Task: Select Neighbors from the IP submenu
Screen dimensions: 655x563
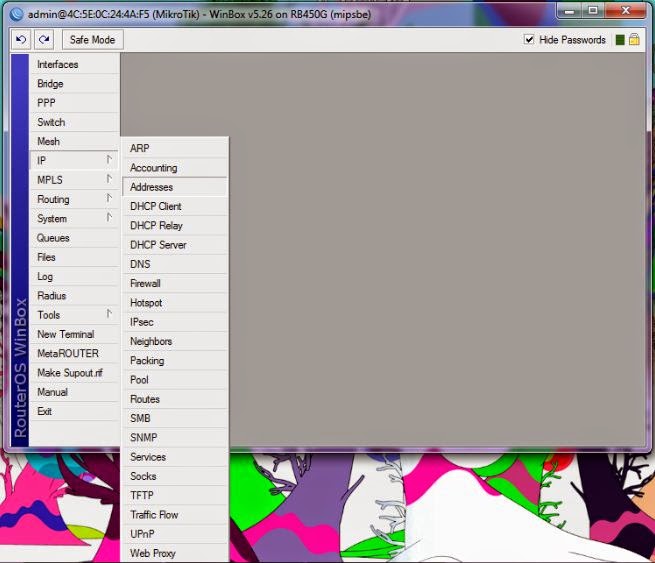Action: coord(175,341)
